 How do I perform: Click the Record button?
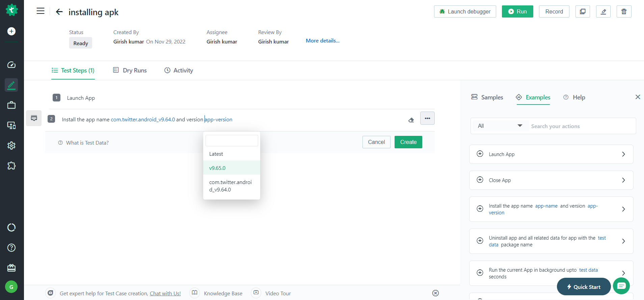coord(554,11)
